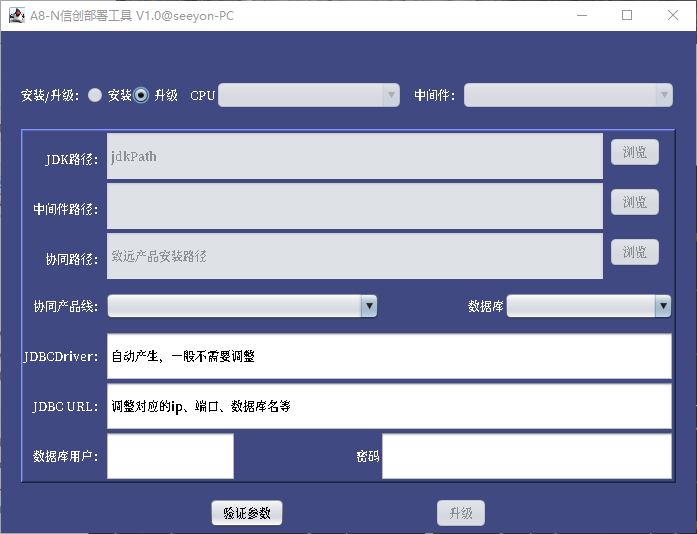Screen dimensions: 697x534
Task: Click the 数据库用户: label
Action: pyautogui.click(x=65, y=456)
